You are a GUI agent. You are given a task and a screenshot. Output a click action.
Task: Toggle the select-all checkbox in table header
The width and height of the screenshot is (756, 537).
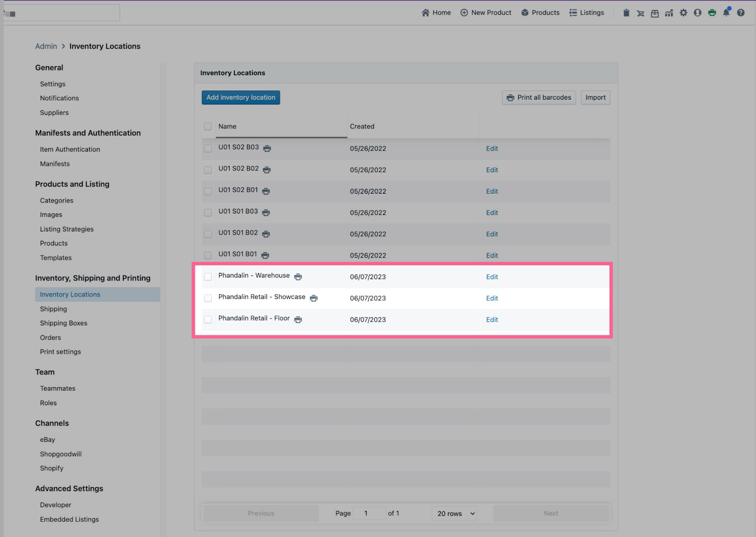pyautogui.click(x=208, y=127)
